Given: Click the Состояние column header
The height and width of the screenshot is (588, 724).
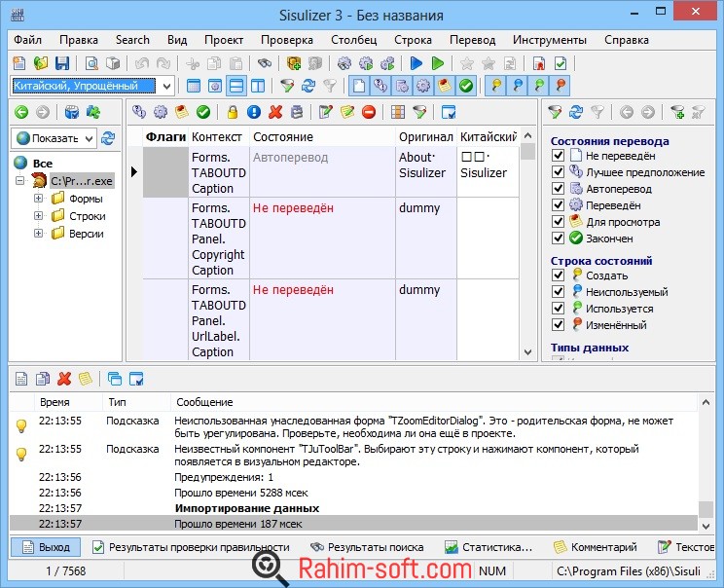Looking at the screenshot, I should click(x=322, y=136).
